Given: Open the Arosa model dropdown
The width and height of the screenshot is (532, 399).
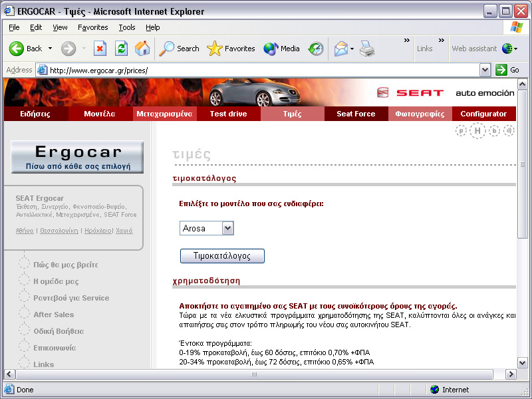Looking at the screenshot, I should coord(228,228).
